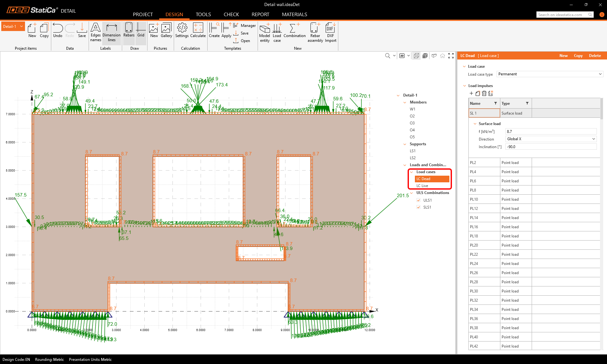Open the MATERIALS ribbon tab

pos(294,15)
